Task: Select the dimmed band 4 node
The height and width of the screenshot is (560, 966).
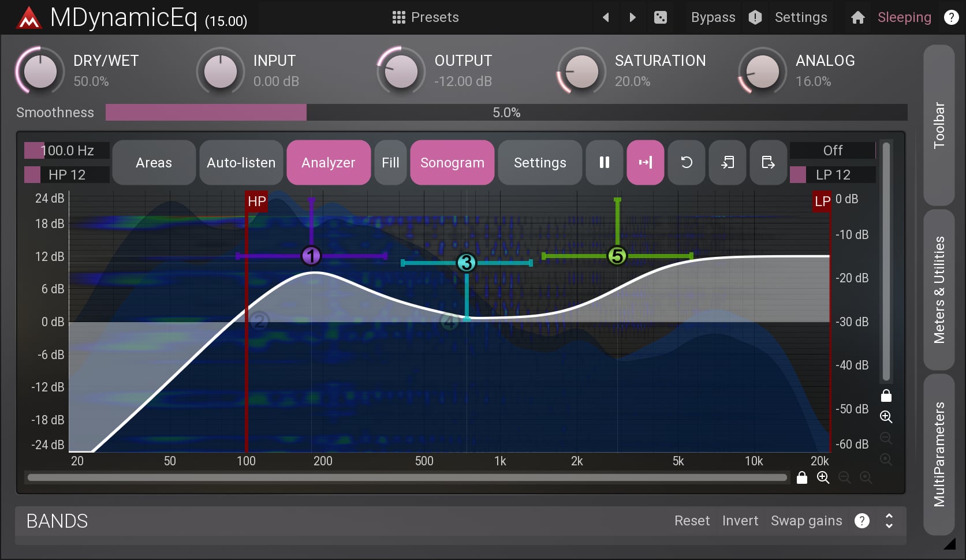Action: click(x=449, y=322)
